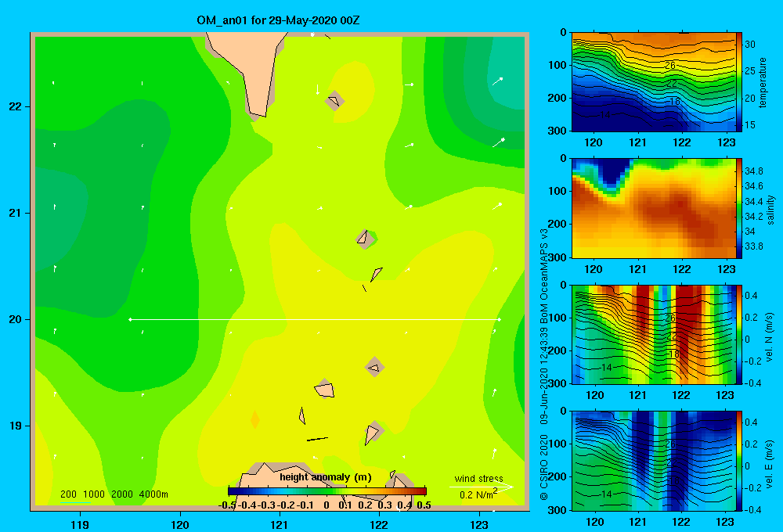Click the "BoM OceanMAPS v3" vertical text
Viewport: 783px width, 532px height.
click(544, 273)
